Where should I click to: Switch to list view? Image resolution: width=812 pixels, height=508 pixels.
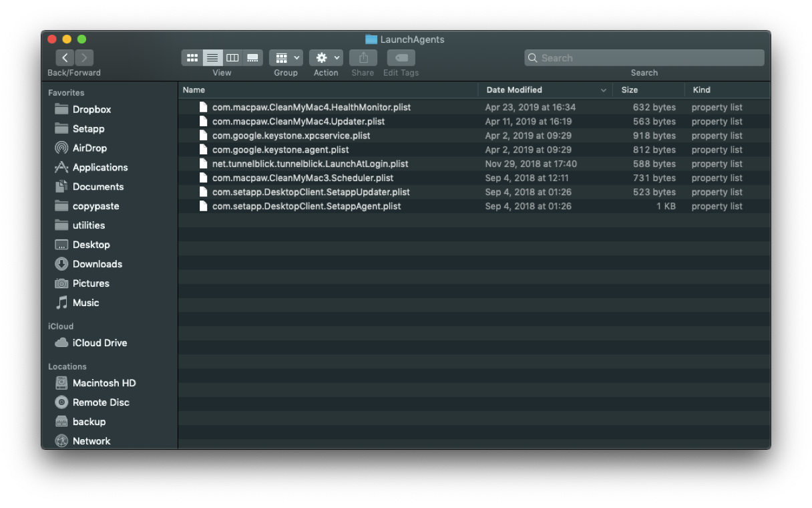(x=212, y=58)
